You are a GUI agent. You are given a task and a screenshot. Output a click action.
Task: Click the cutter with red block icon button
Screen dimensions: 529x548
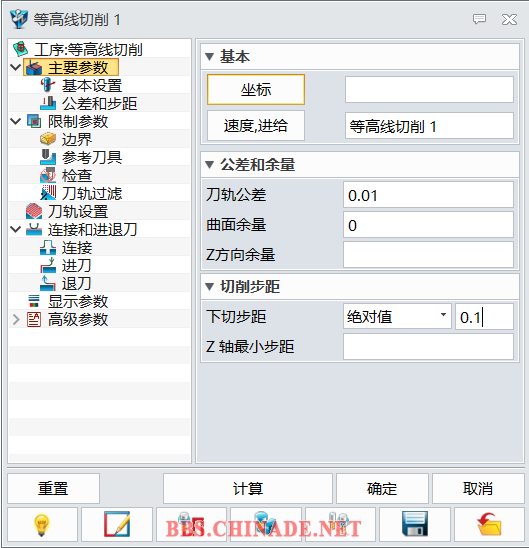[191, 524]
